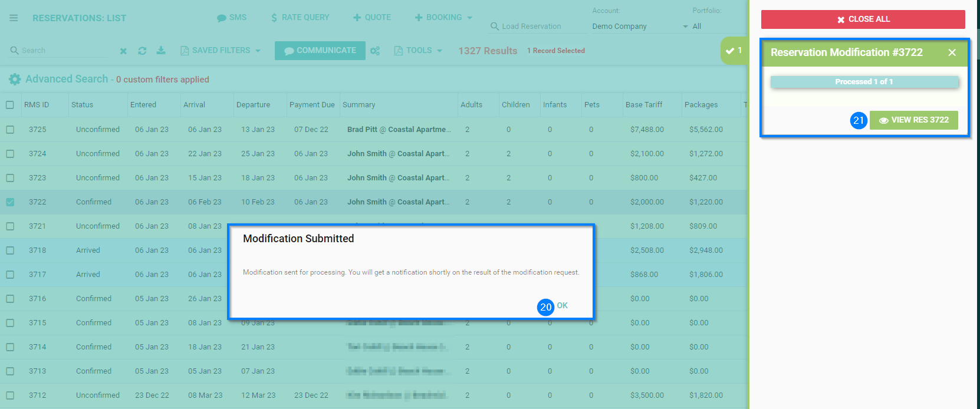Click the refresh icon beside search
Image resolution: width=980 pixels, height=409 pixels.
click(x=142, y=51)
